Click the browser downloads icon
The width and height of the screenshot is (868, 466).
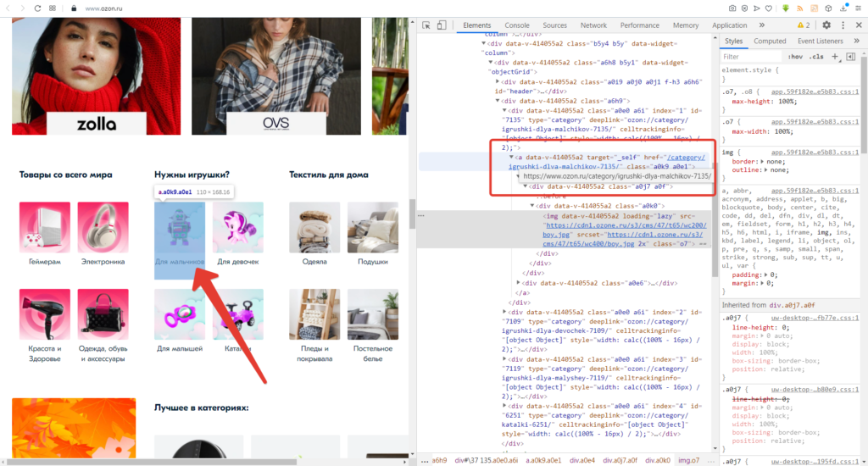(842, 8)
